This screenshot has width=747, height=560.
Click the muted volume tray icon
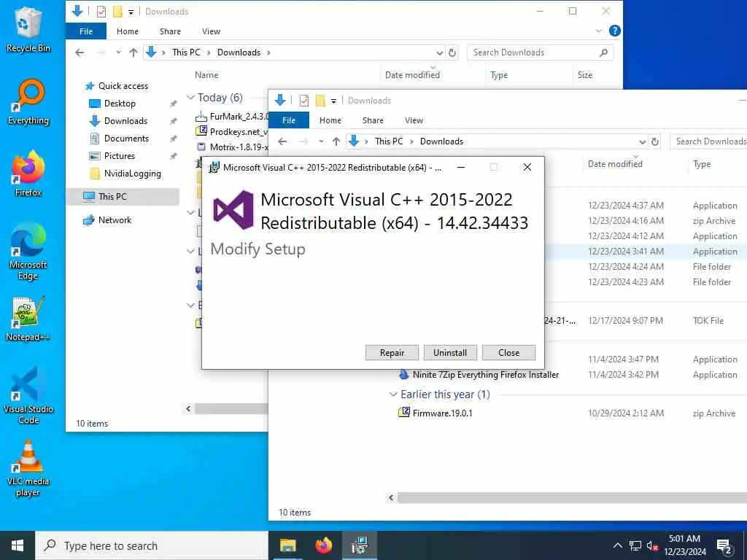click(x=652, y=546)
